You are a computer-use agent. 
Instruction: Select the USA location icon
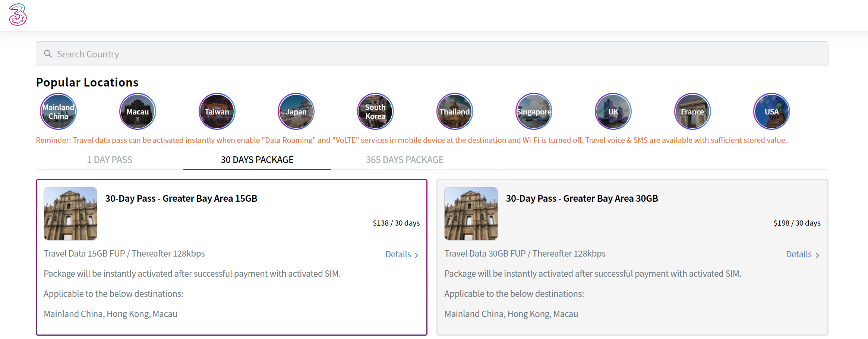coord(771,112)
